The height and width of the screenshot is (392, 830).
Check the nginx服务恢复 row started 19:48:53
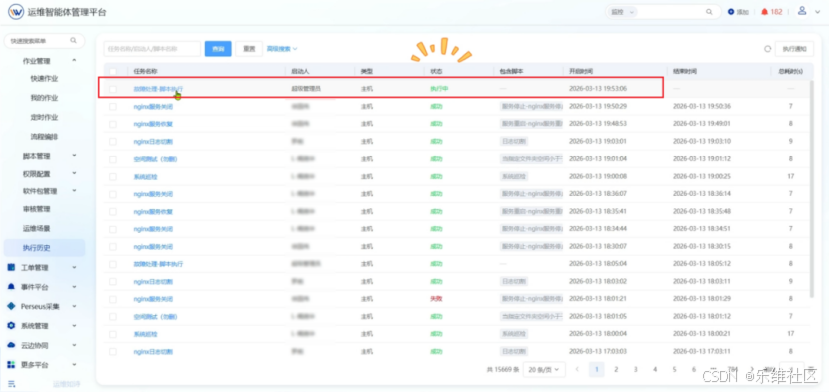[x=113, y=124]
